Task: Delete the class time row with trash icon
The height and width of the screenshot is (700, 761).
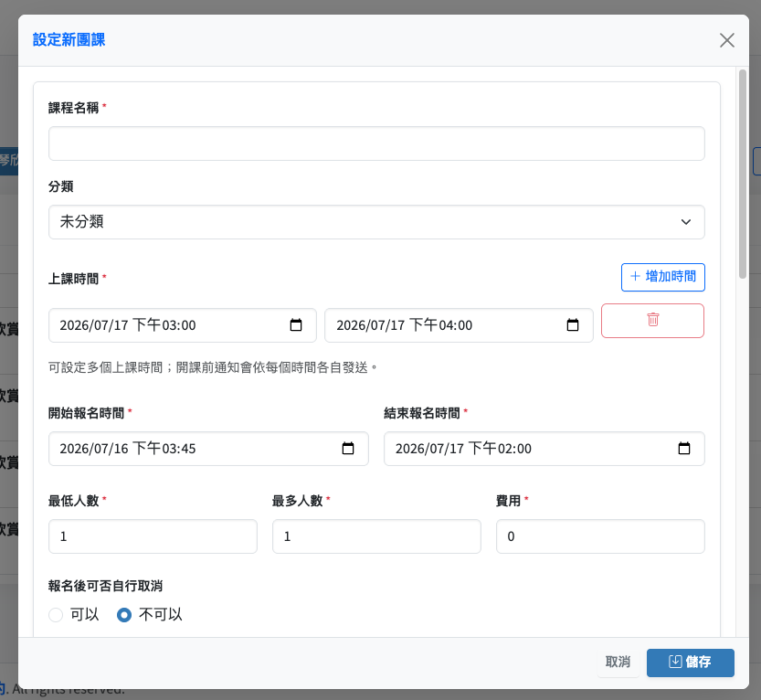Action: click(x=653, y=321)
